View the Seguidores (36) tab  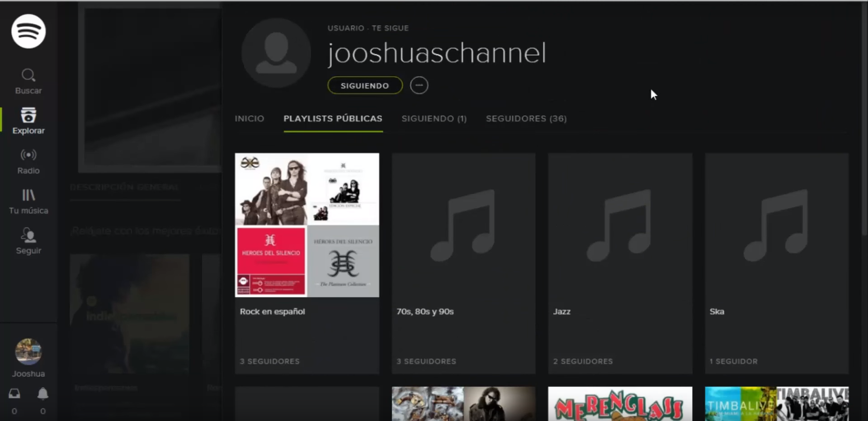526,118
